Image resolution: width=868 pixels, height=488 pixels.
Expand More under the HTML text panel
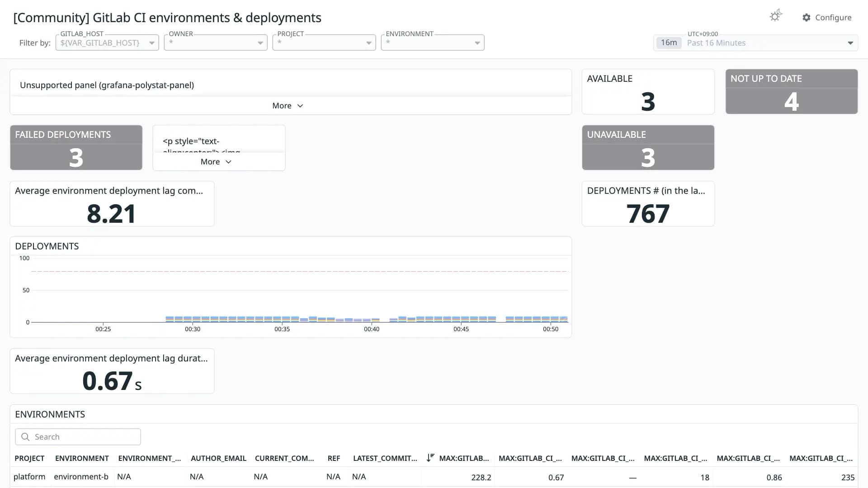(x=216, y=162)
